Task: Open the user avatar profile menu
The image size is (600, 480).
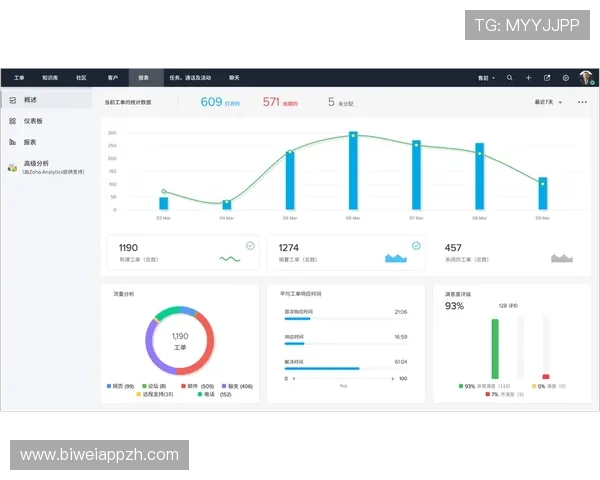Action: [586, 78]
